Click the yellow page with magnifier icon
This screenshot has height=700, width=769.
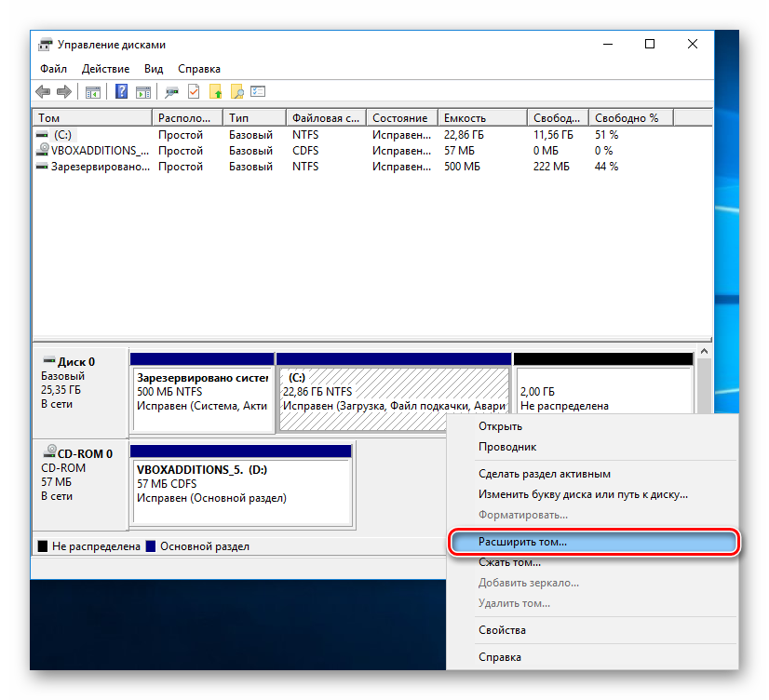(237, 91)
